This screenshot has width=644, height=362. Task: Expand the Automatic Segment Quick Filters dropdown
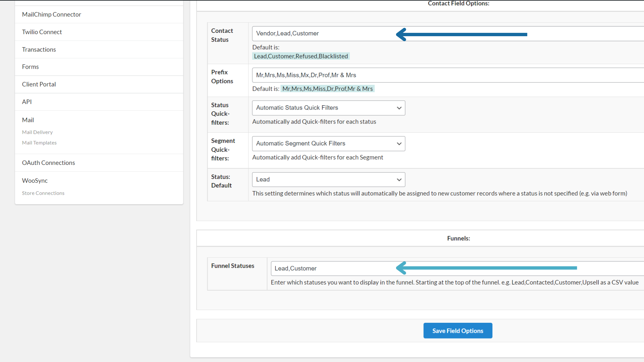click(328, 143)
